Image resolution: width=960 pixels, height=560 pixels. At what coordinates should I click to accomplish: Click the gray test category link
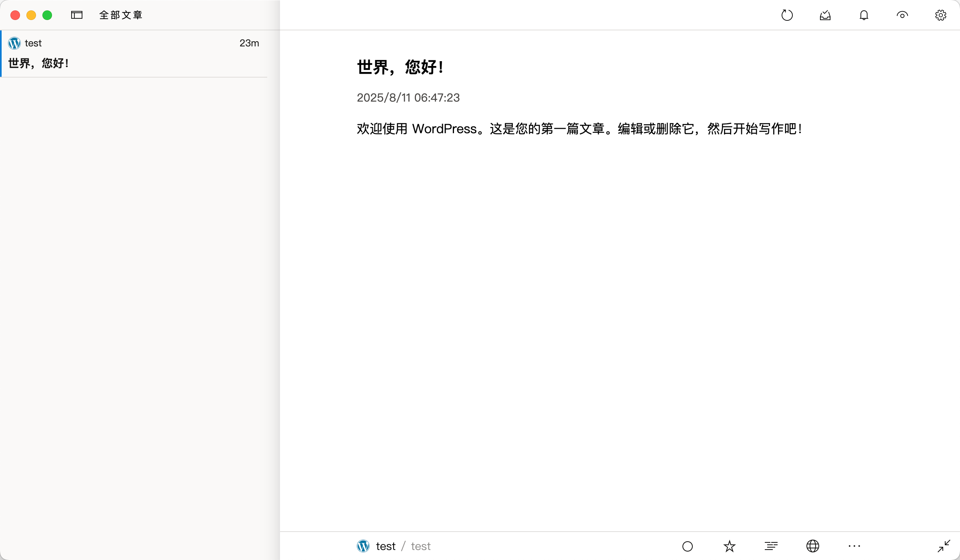(x=421, y=546)
